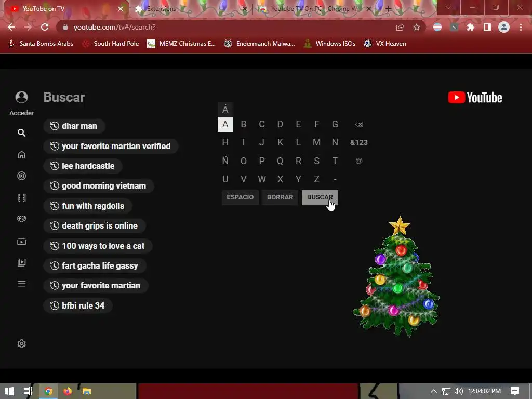Select 'your favorite martian verified' history
The height and width of the screenshot is (399, 532).
(111, 146)
